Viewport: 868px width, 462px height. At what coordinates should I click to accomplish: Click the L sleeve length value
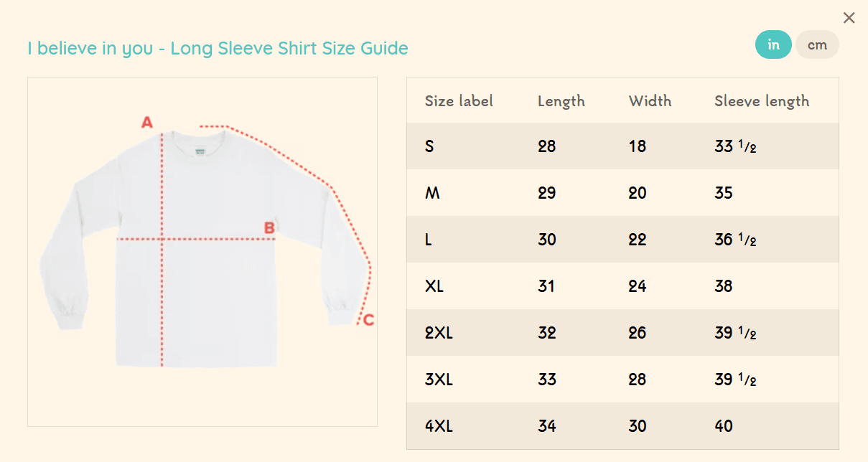[735, 240]
